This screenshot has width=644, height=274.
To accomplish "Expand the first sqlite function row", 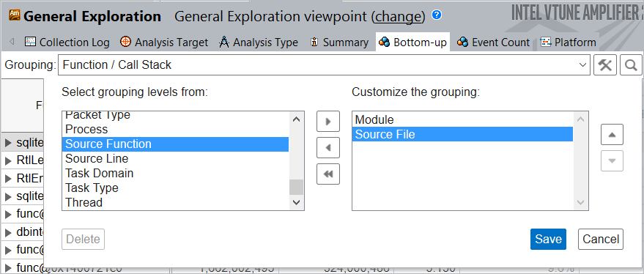I will click(x=8, y=143).
